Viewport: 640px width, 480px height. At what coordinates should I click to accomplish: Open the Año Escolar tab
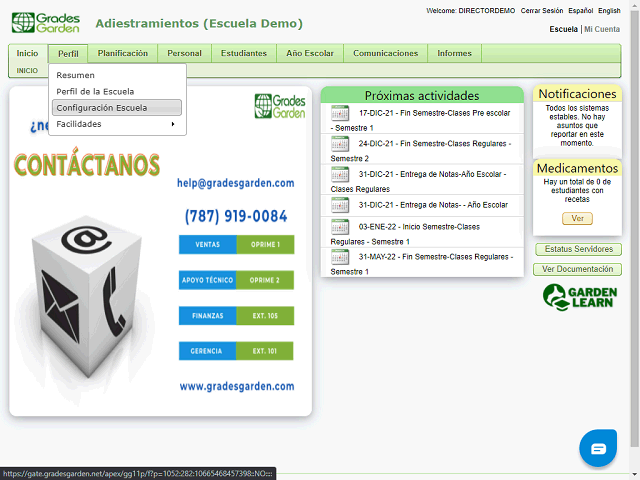tap(310, 53)
